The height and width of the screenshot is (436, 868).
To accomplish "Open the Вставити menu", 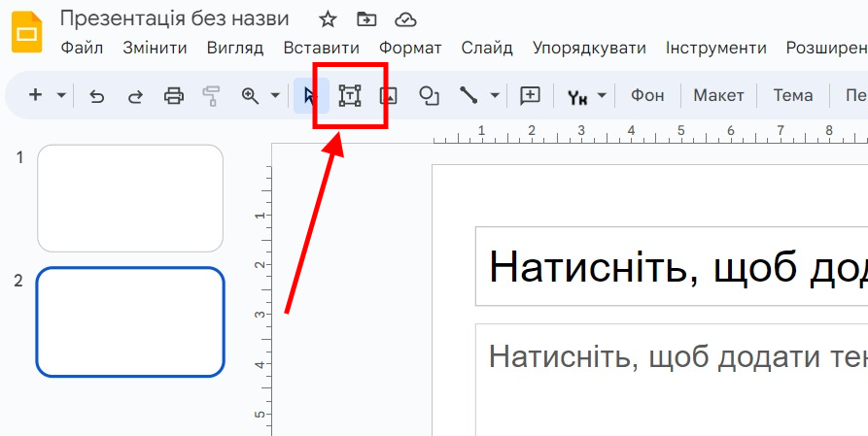I will point(321,49).
